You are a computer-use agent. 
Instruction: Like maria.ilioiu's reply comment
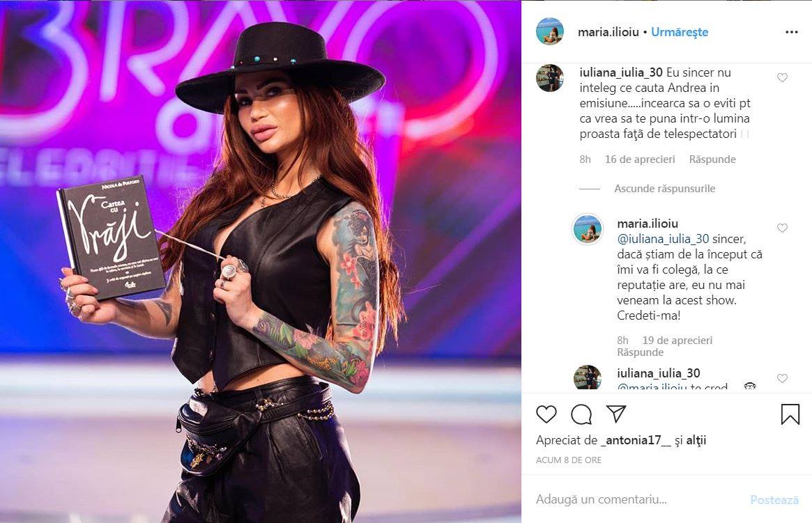coord(782,228)
